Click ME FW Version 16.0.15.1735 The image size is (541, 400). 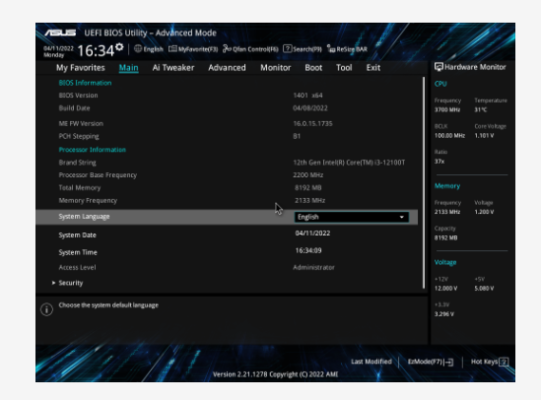(x=313, y=124)
